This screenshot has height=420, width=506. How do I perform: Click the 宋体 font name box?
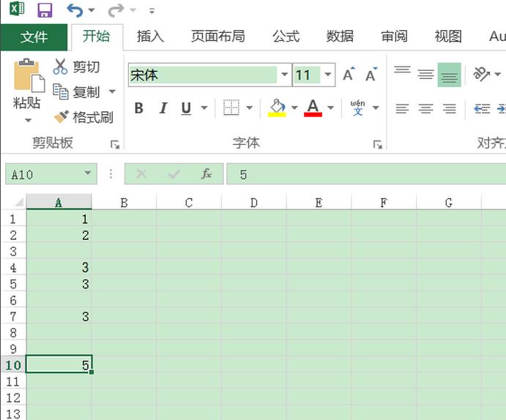[x=204, y=75]
